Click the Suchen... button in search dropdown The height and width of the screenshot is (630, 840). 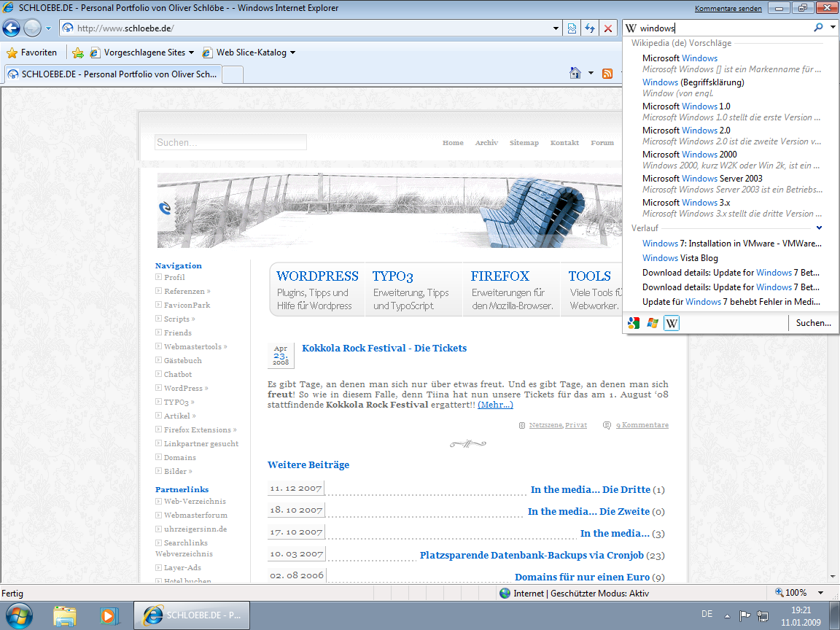point(813,323)
